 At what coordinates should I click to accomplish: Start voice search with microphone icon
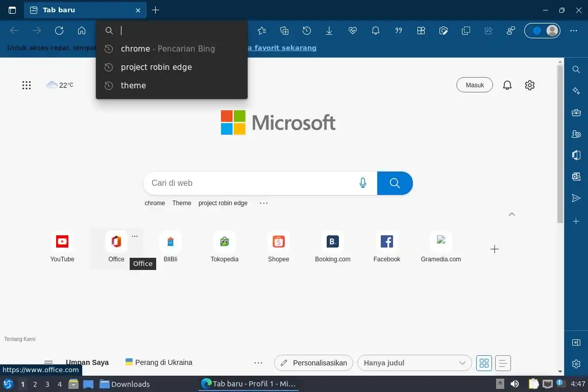coord(362,183)
